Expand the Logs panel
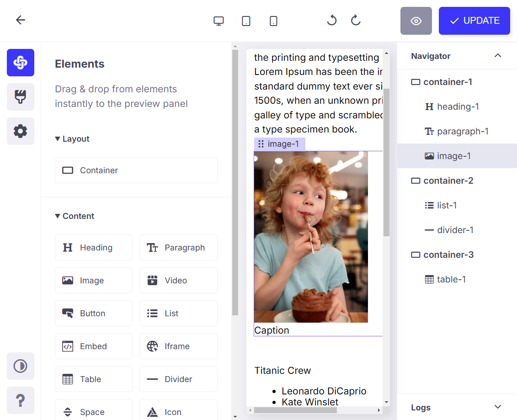 click(498, 407)
